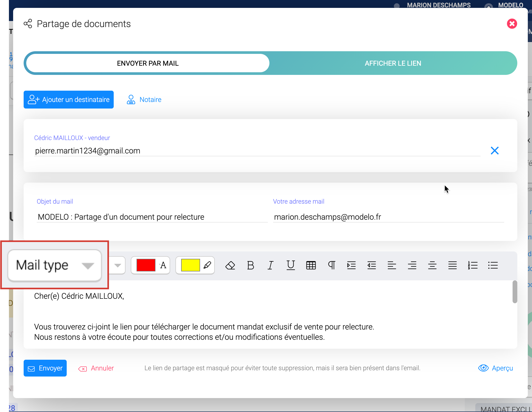Open the dropdown next to Mail type

coord(117,265)
